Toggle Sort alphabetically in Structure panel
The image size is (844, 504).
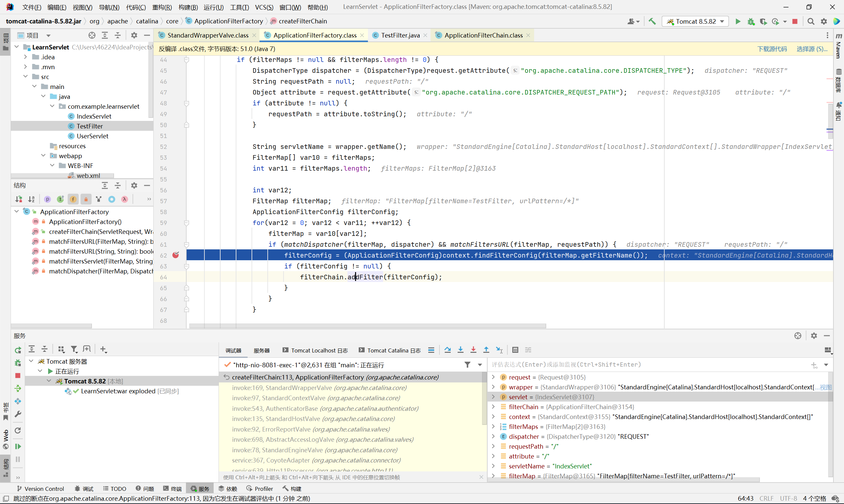(31, 199)
